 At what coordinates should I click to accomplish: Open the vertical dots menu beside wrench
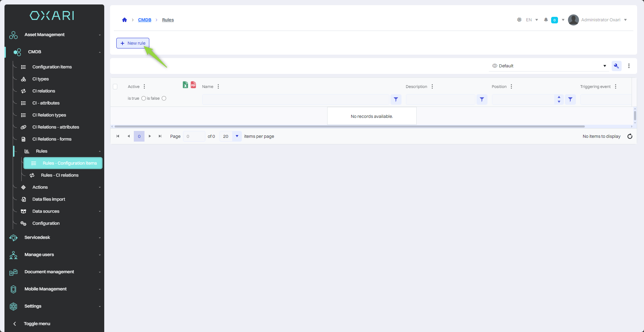pyautogui.click(x=629, y=66)
